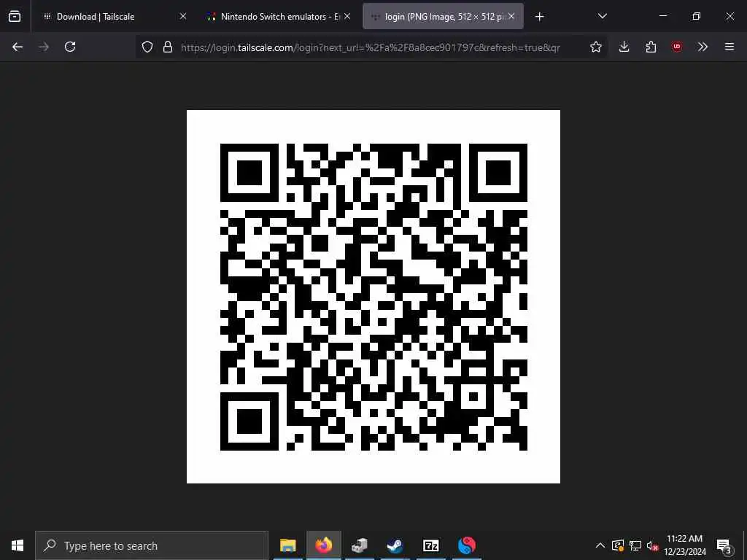Open the network status tray icon
This screenshot has width=747, height=560.
tap(635, 545)
